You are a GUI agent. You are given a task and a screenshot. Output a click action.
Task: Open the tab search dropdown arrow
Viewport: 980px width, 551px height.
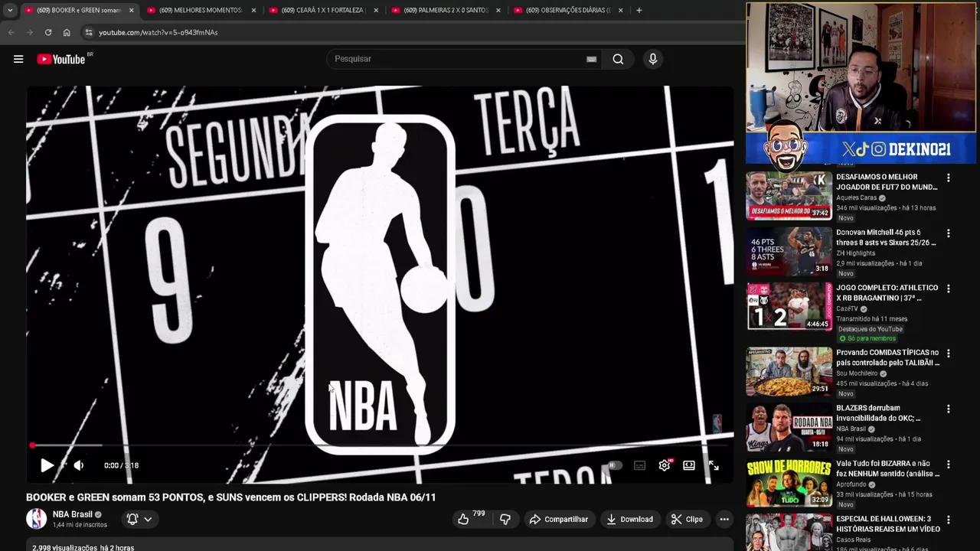pyautogui.click(x=10, y=10)
